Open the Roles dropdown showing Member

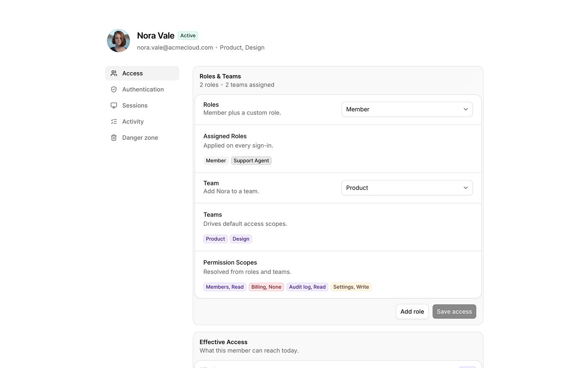[407, 109]
